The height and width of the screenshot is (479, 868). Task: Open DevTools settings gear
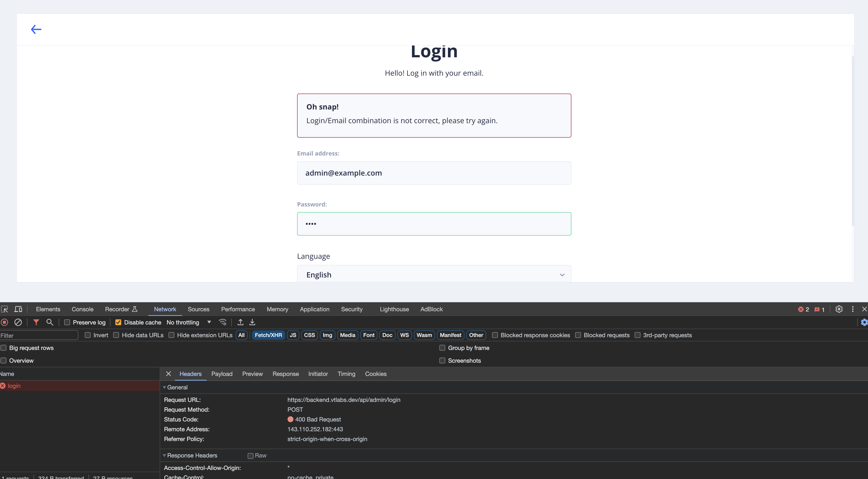(839, 309)
